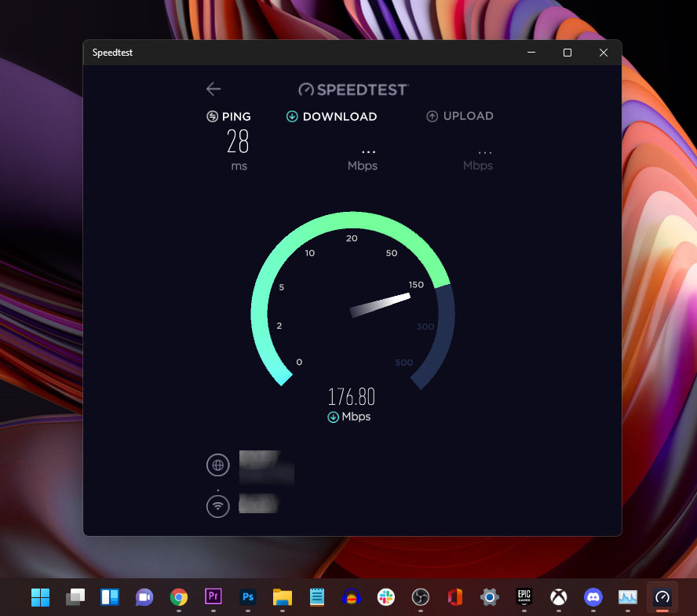697x616 pixels.
Task: Open the gear Settings app on taskbar
Action: coord(490,597)
